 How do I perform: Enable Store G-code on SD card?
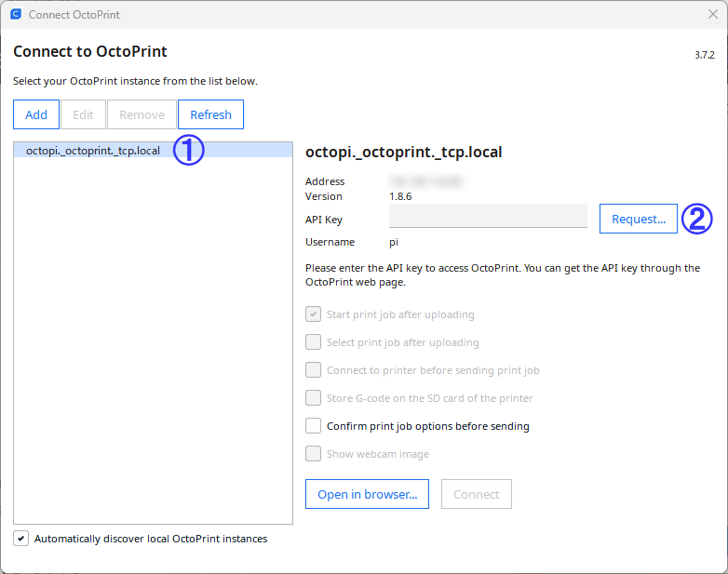(x=314, y=397)
